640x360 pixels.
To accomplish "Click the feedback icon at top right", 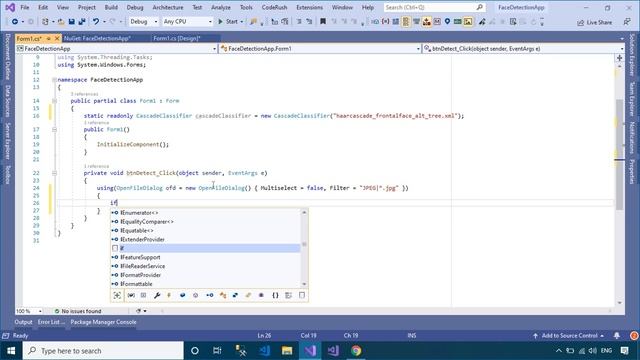I will (627, 22).
